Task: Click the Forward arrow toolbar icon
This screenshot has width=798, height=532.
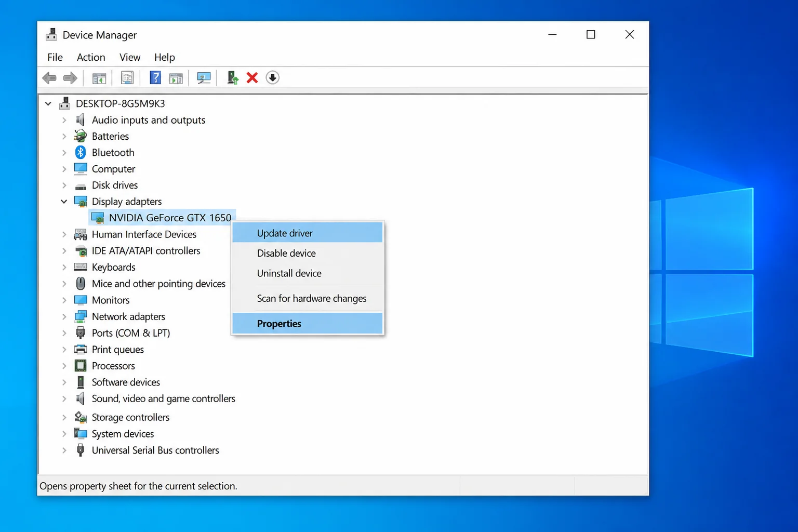Action: pos(70,78)
